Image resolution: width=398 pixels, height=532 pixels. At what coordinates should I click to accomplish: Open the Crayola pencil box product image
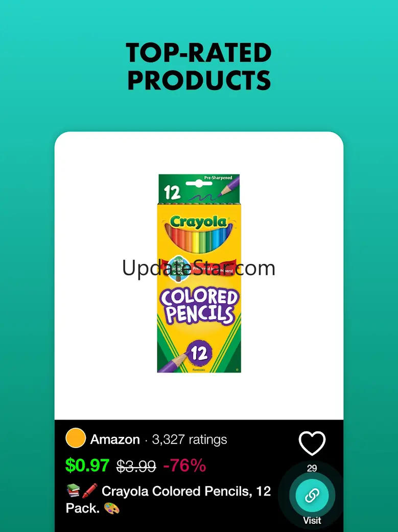pos(199,274)
